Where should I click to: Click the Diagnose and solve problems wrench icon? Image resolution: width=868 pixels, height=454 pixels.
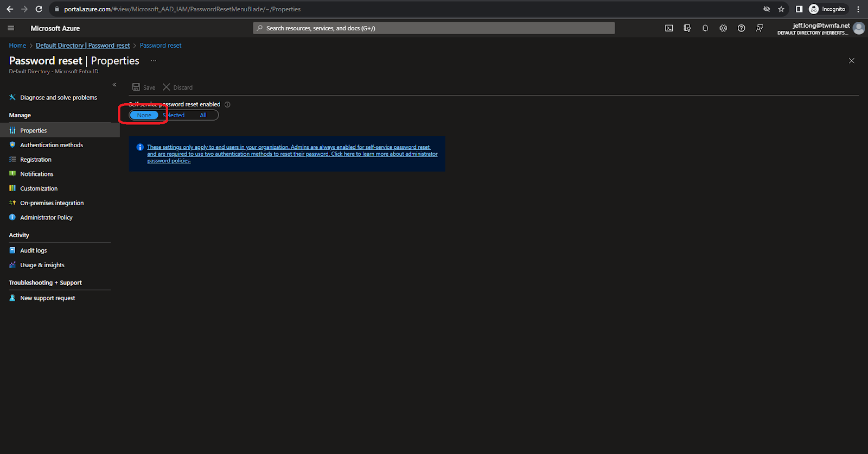12,97
